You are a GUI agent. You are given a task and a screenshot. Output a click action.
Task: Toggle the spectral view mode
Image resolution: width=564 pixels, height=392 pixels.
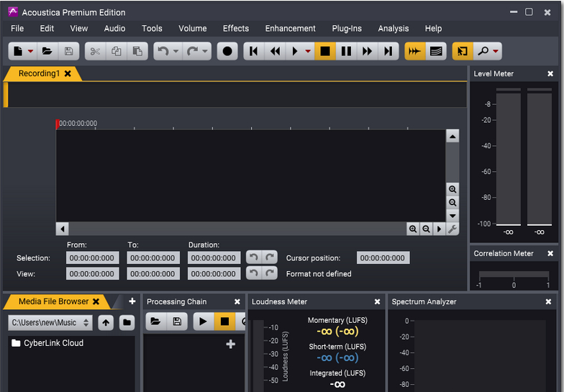436,52
